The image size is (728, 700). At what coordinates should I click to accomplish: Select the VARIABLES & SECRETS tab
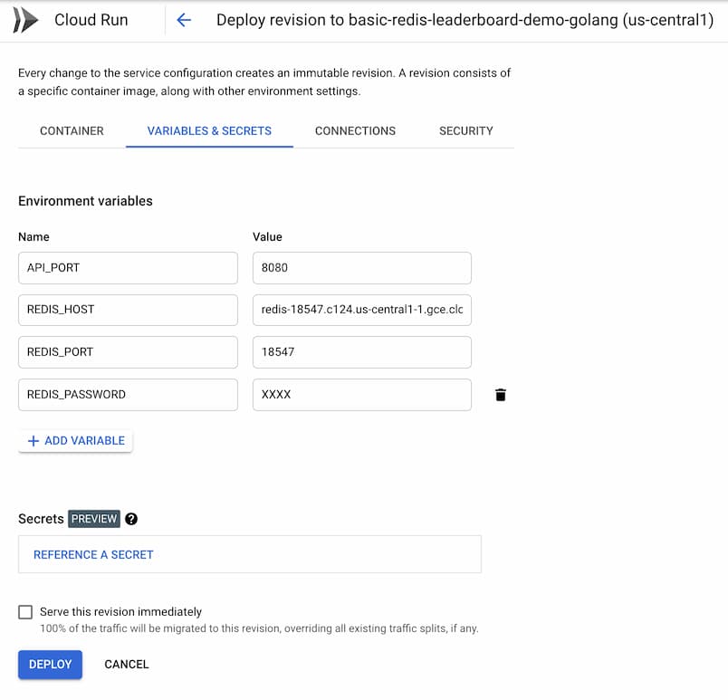pyautogui.click(x=209, y=131)
